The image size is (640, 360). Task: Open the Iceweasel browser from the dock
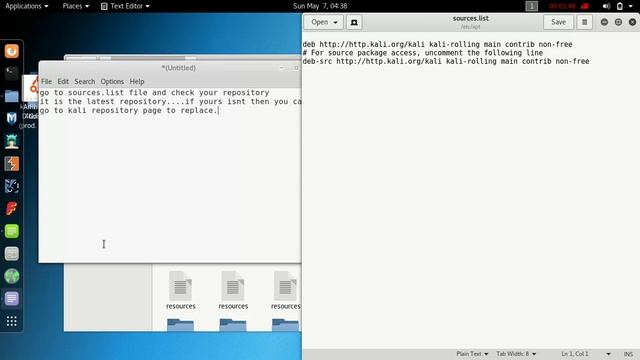[11, 51]
